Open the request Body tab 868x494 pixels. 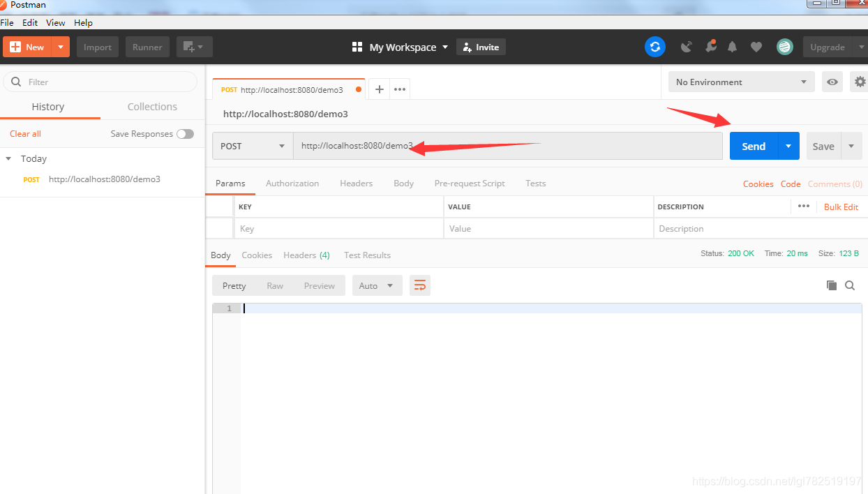tap(403, 184)
